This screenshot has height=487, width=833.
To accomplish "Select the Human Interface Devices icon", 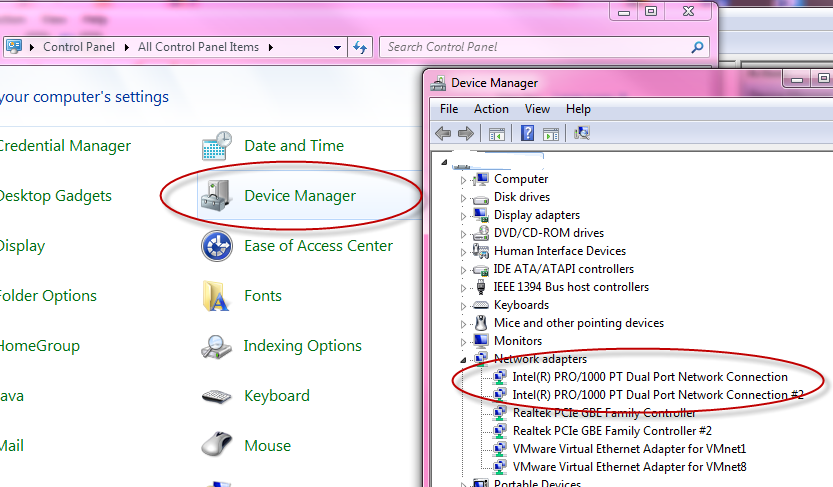I will (x=481, y=251).
